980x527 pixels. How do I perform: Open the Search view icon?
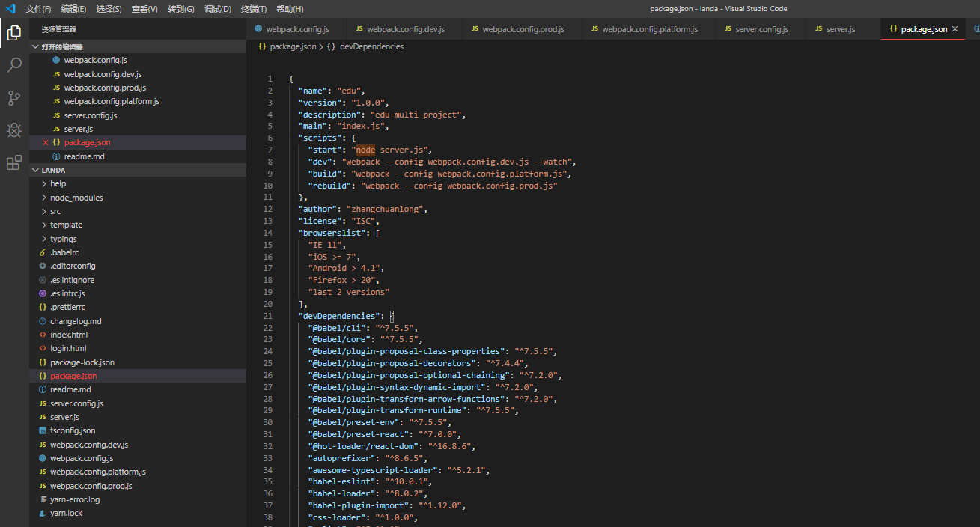(x=13, y=65)
